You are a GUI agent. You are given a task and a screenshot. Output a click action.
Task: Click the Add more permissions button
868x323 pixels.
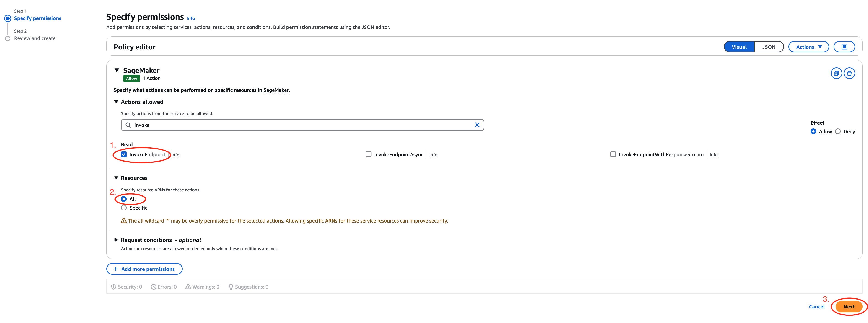pos(144,269)
